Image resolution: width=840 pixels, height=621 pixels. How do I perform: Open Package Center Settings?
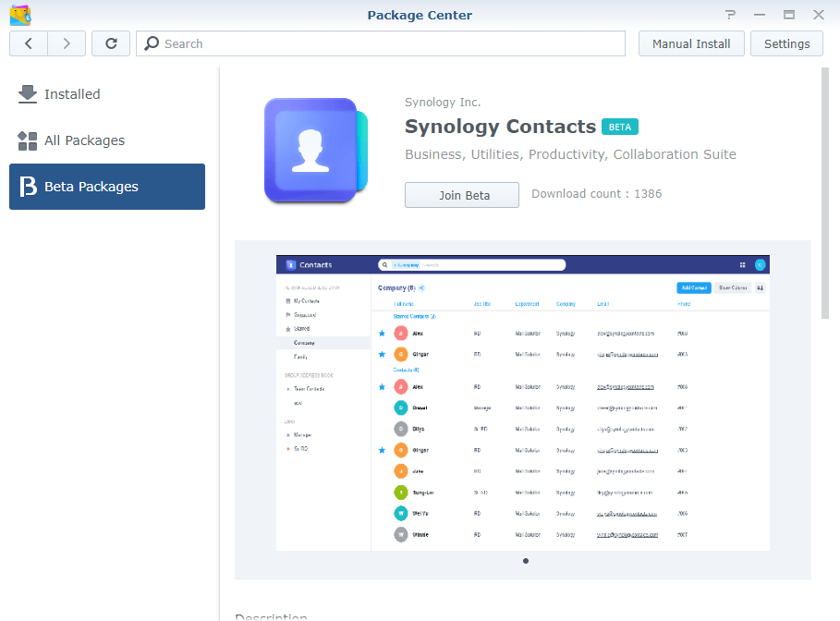786,43
